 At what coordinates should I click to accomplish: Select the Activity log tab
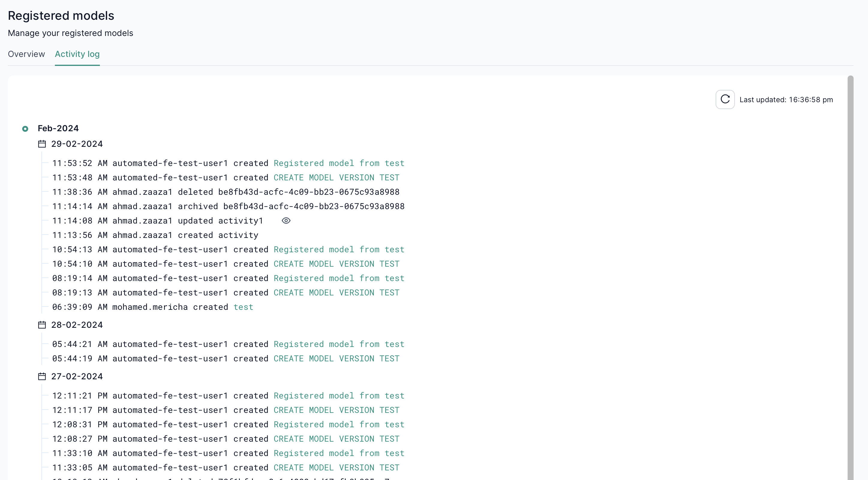point(77,54)
